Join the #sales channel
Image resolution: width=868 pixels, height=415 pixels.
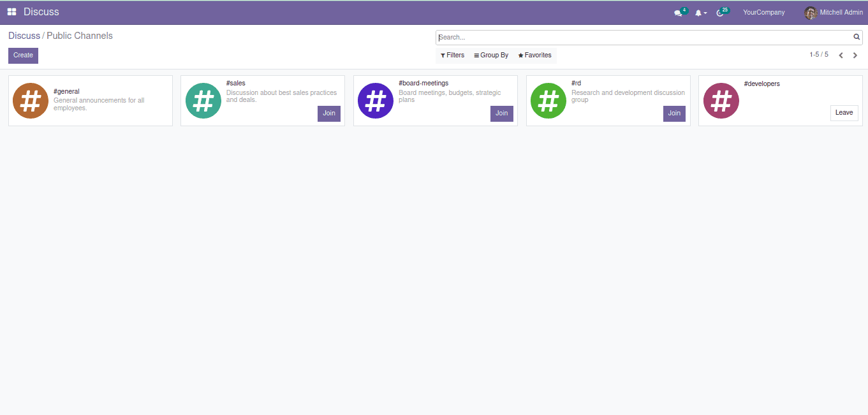[x=329, y=113]
